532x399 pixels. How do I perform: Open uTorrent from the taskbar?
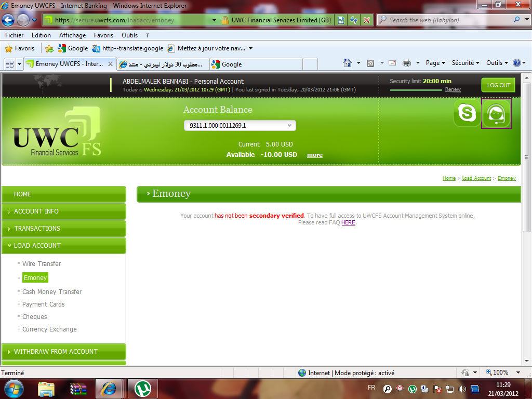143,389
